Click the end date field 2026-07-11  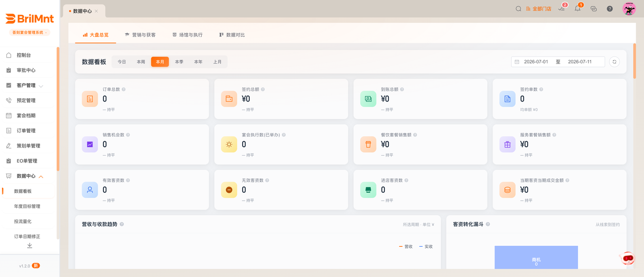pyautogui.click(x=580, y=62)
